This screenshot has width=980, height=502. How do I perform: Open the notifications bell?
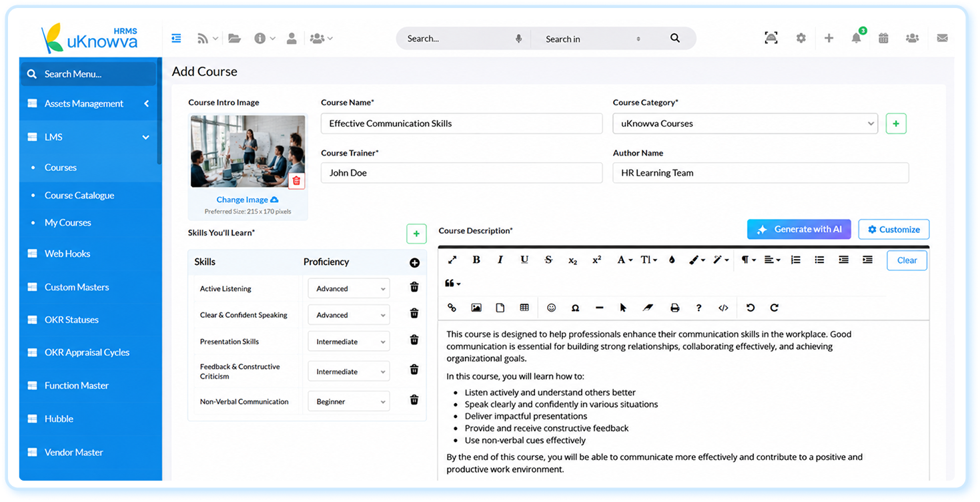856,39
